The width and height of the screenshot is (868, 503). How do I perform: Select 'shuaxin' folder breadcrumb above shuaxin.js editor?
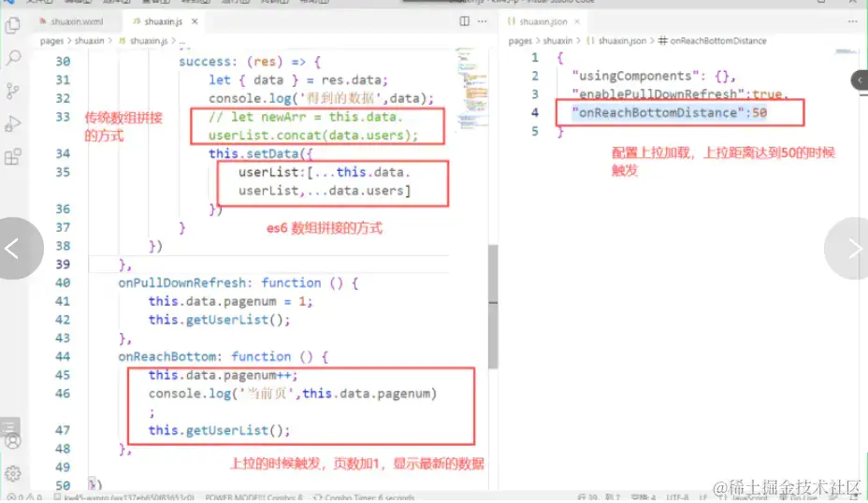[x=89, y=41]
